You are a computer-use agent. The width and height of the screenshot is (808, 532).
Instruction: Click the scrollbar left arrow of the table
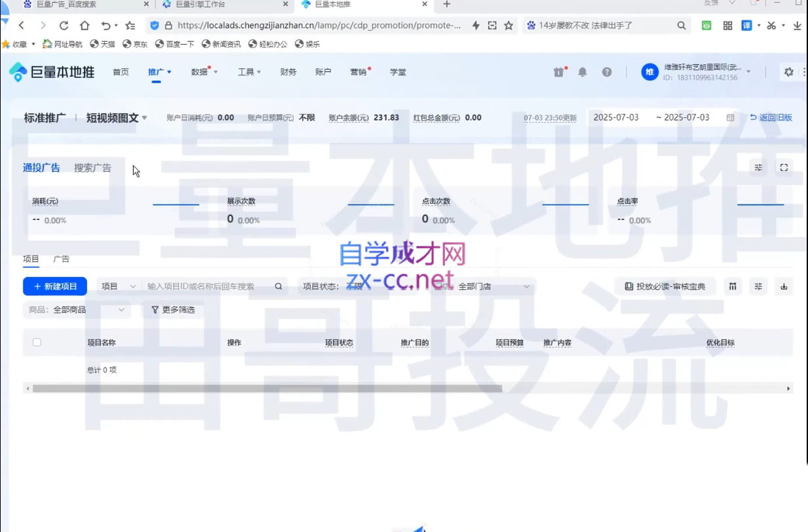click(x=28, y=389)
